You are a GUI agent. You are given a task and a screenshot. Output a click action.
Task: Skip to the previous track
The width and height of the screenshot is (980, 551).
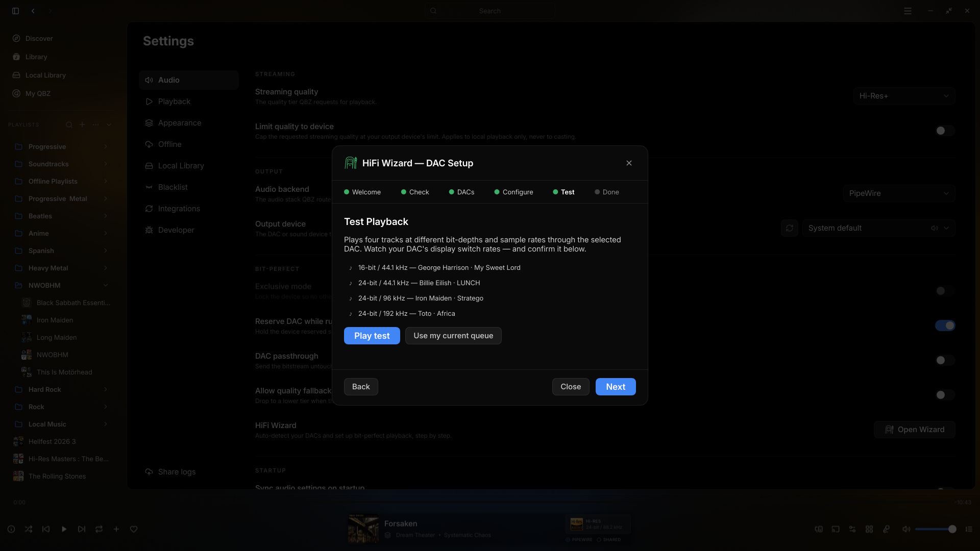click(x=46, y=529)
